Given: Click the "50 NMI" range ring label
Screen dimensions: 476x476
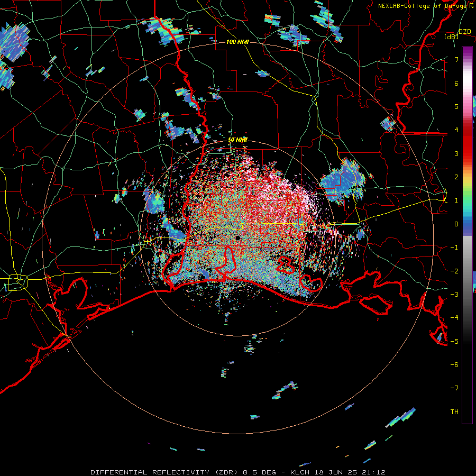Looking at the screenshot, I should tap(237, 140).
